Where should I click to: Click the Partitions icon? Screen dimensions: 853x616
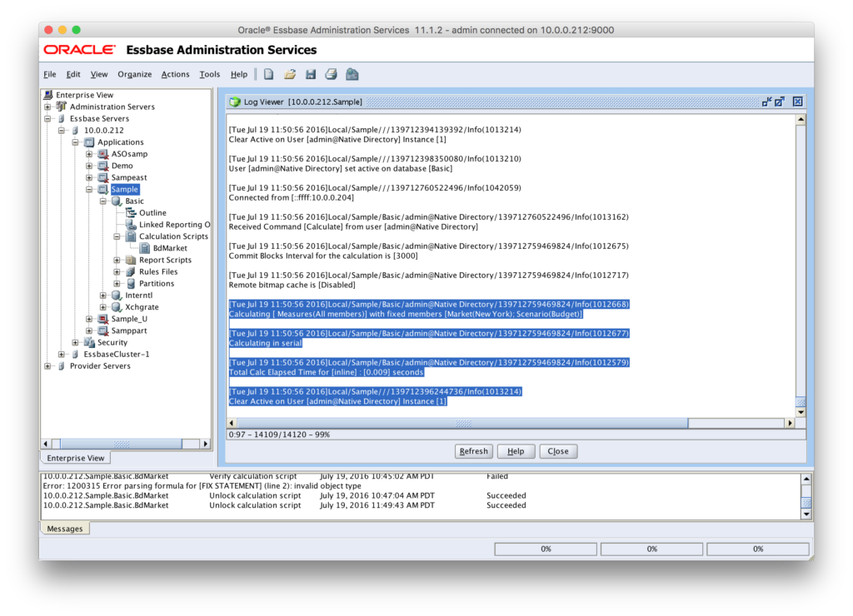[x=131, y=283]
